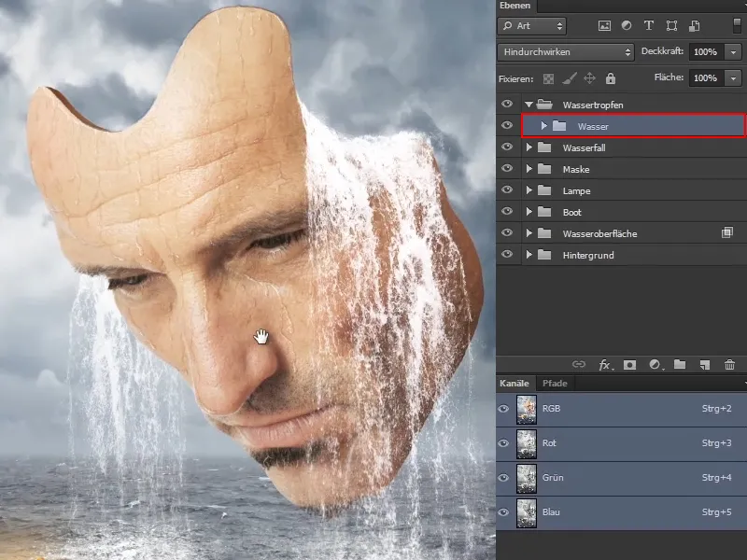Expand the Wasser group

click(543, 126)
